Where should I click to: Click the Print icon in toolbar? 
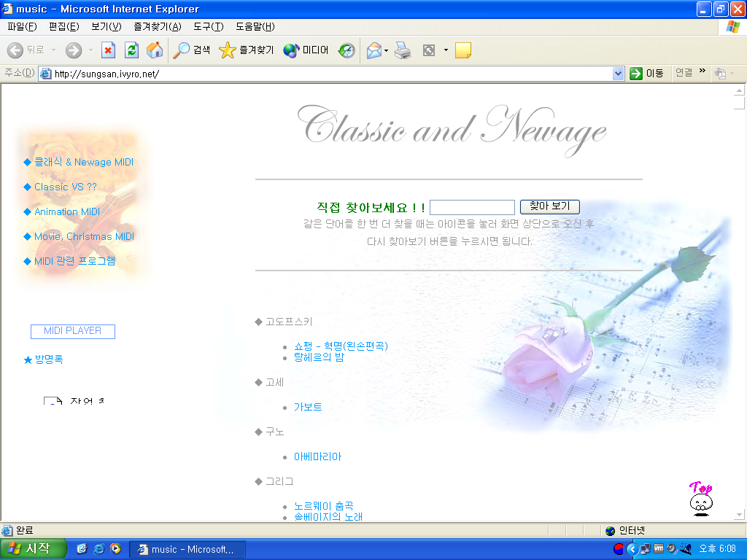tap(403, 50)
